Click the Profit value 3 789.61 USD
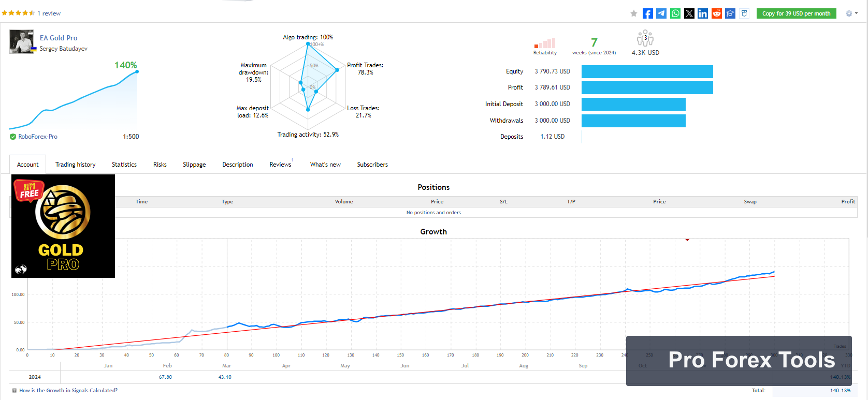This screenshot has width=868, height=400. coord(552,87)
